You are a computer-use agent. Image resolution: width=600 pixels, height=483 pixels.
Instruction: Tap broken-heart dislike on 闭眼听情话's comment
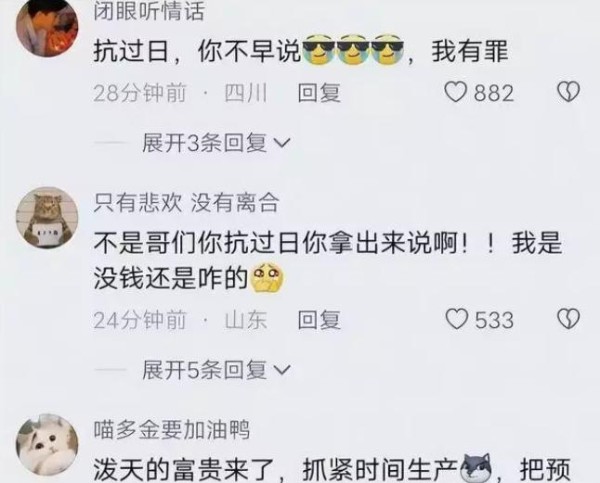[568, 92]
